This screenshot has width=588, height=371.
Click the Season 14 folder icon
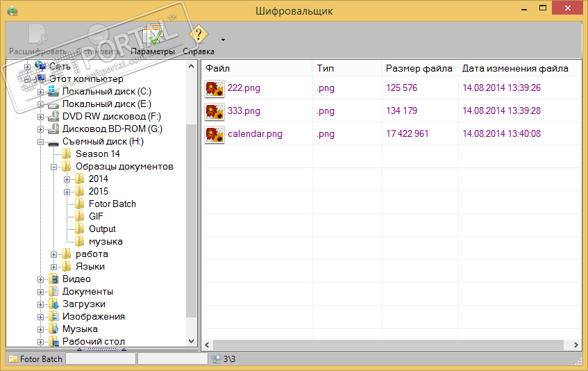[67, 154]
